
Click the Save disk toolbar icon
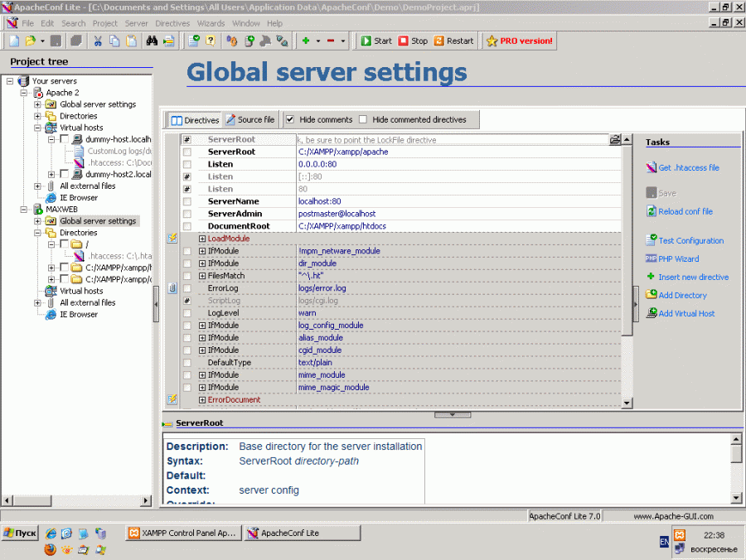[x=56, y=41]
